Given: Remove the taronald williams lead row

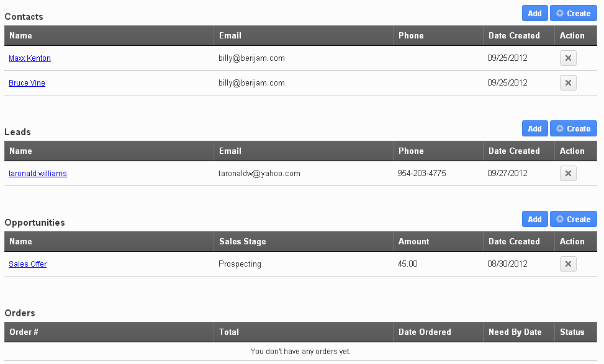Looking at the screenshot, I should click(568, 174).
